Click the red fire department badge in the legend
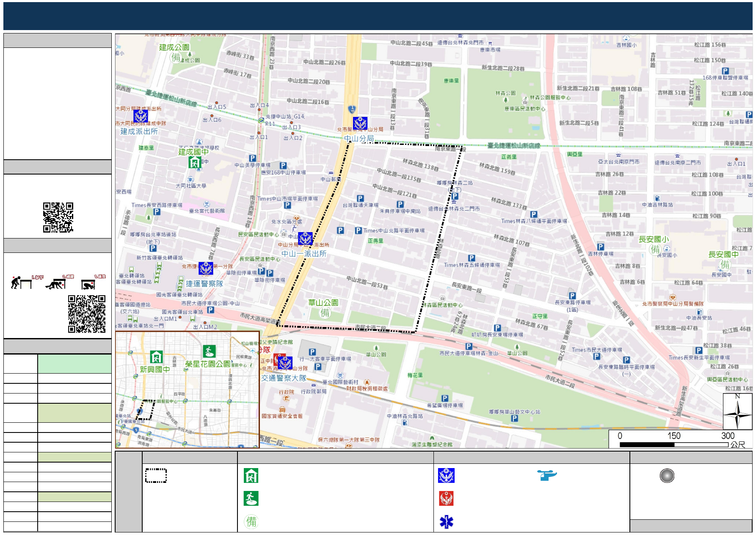756x535 pixels. (446, 499)
